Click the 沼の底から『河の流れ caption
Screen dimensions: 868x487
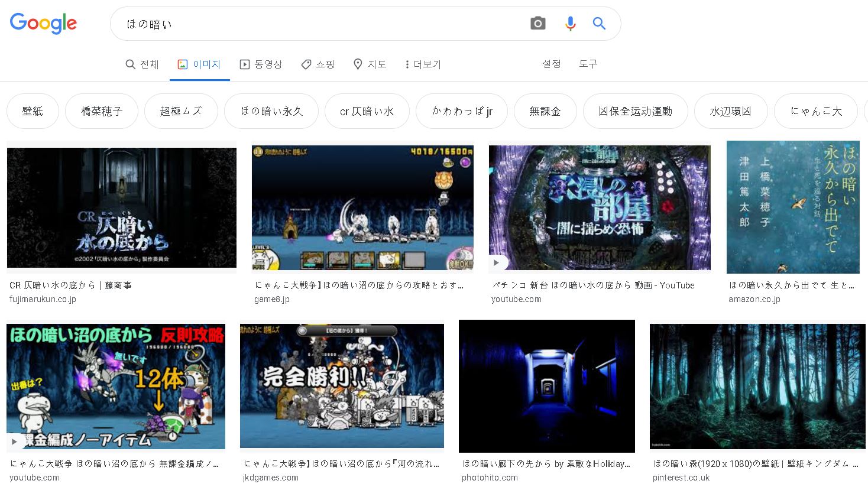pos(341,464)
